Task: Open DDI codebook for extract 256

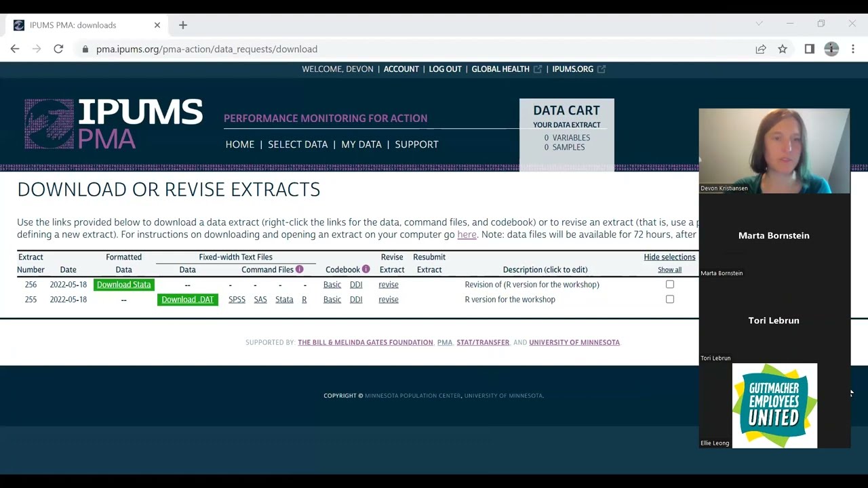Action: pyautogui.click(x=356, y=285)
